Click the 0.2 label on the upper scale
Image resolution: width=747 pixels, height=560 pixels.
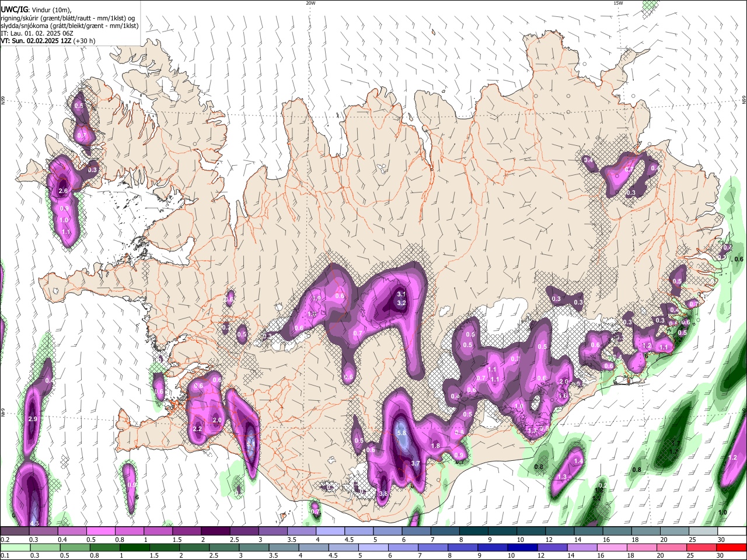(5, 540)
